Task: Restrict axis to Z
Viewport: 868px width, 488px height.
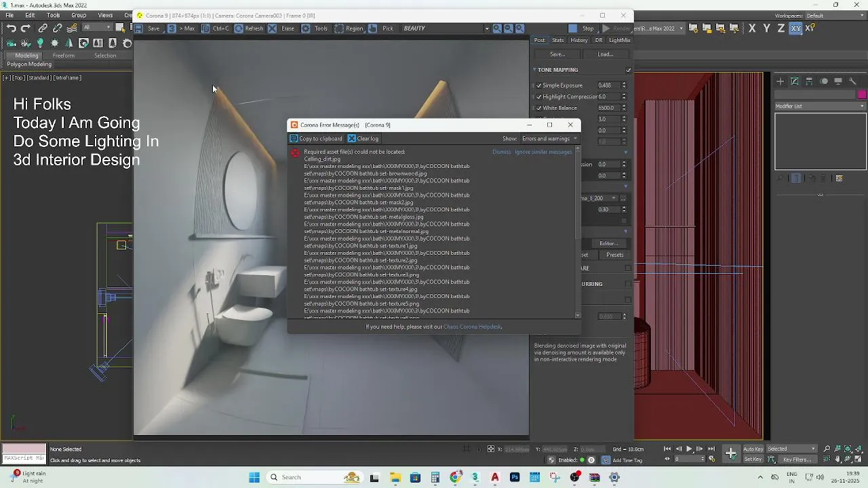Action: pyautogui.click(x=781, y=28)
